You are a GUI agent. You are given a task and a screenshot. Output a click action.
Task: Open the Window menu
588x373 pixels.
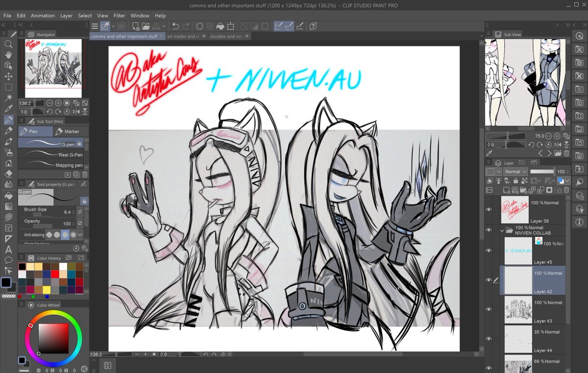pos(140,16)
